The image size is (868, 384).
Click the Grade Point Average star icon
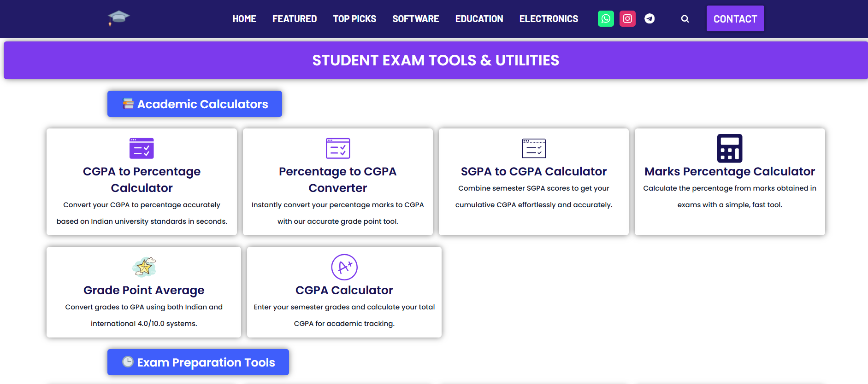(x=144, y=267)
